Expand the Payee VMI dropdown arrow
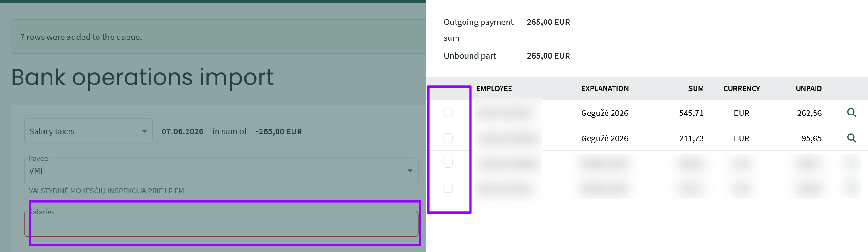The width and height of the screenshot is (868, 252). pyautogui.click(x=410, y=171)
